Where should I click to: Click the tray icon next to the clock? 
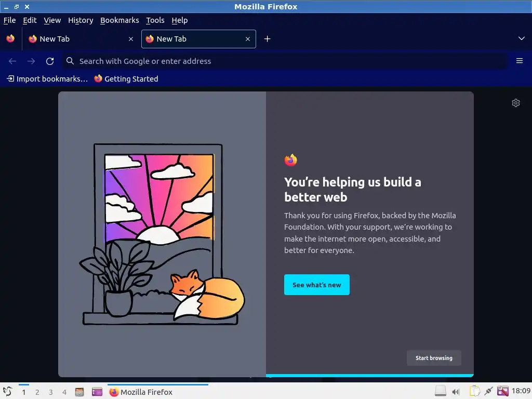click(x=503, y=391)
